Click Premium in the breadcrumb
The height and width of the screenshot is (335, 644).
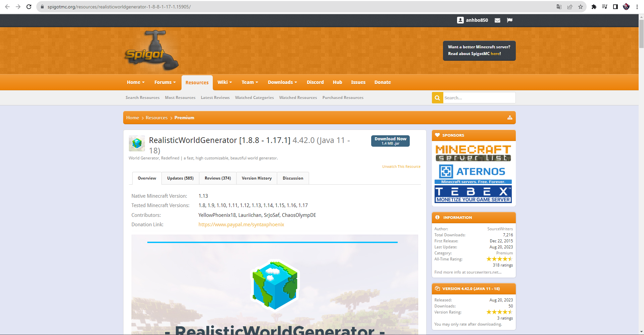pos(184,117)
